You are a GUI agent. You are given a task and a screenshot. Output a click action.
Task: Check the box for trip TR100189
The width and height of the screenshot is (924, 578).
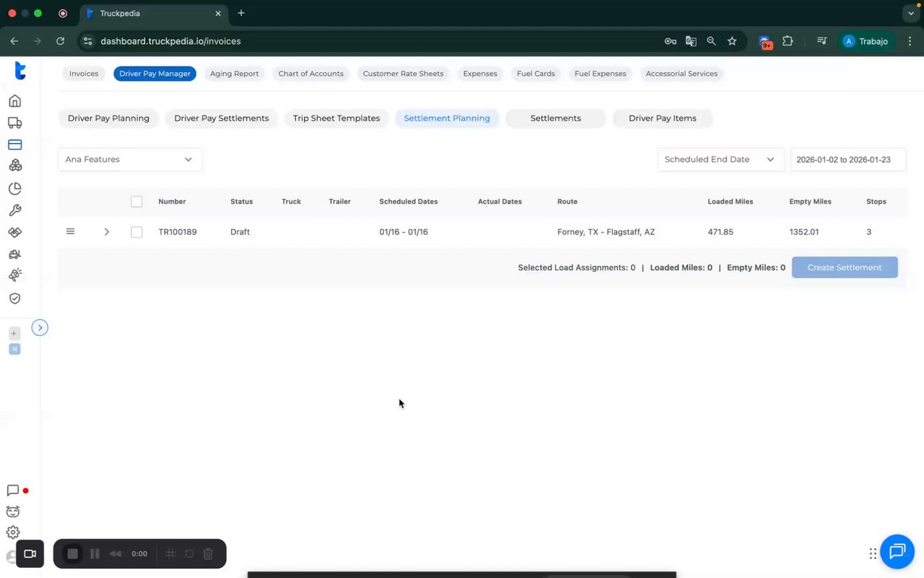(x=136, y=232)
